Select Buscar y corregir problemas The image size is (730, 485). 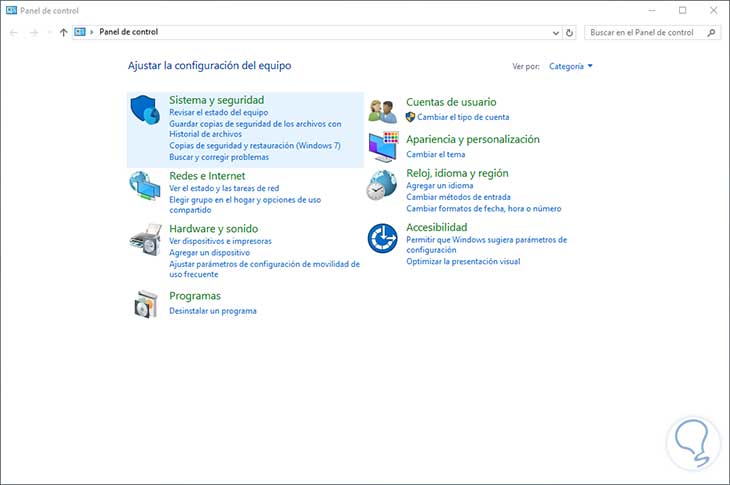pyautogui.click(x=219, y=157)
